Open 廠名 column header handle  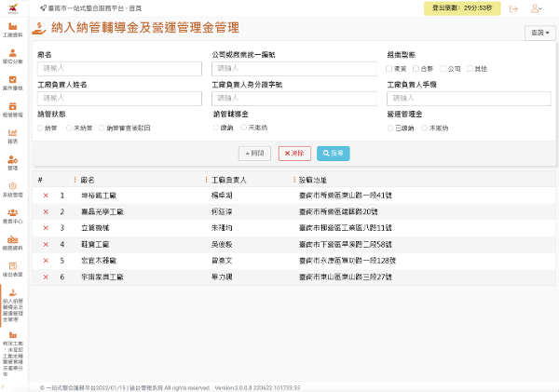tap(75, 180)
